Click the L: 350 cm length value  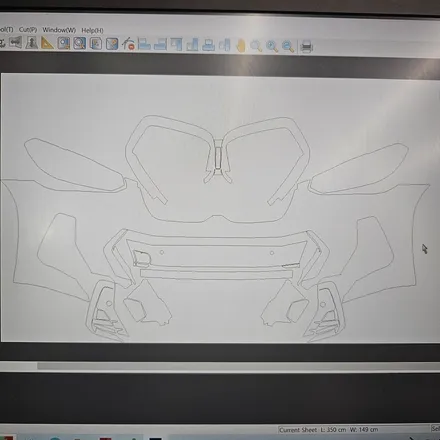[x=333, y=430]
